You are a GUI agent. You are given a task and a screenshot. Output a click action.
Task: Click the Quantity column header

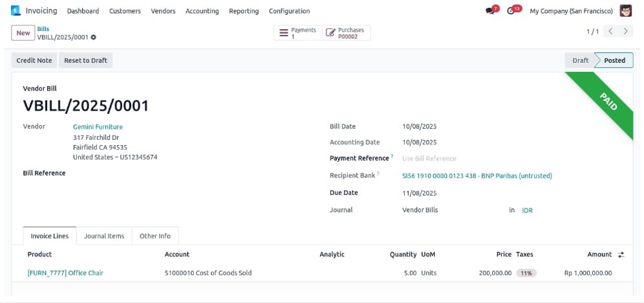(x=403, y=254)
